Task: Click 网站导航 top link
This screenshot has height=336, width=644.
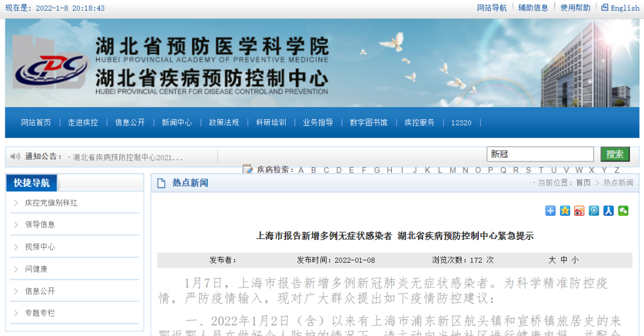Action: click(491, 8)
